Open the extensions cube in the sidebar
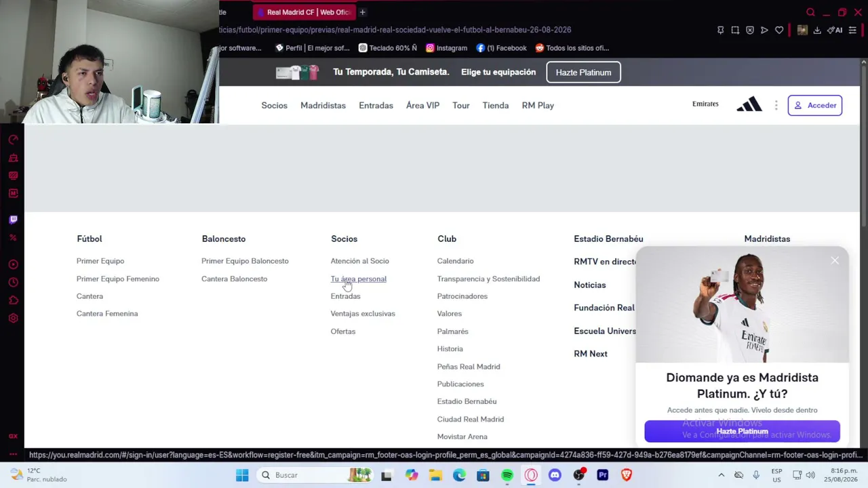This screenshot has width=868, height=488. point(13,300)
